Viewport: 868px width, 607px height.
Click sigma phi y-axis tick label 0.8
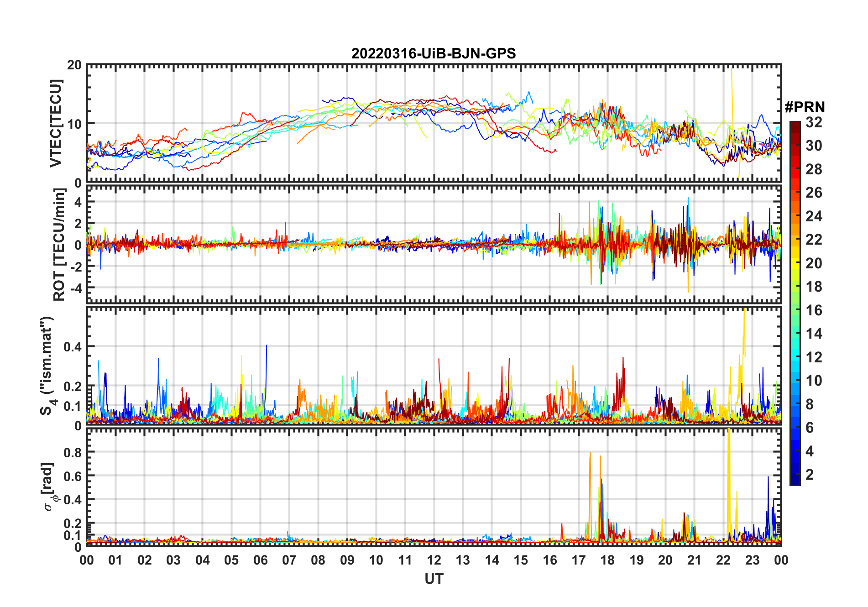[x=73, y=452]
